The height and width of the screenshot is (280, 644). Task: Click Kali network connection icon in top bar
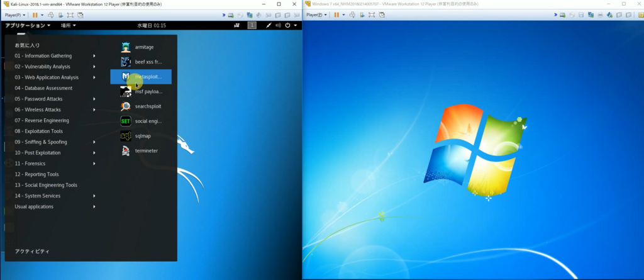(268, 26)
